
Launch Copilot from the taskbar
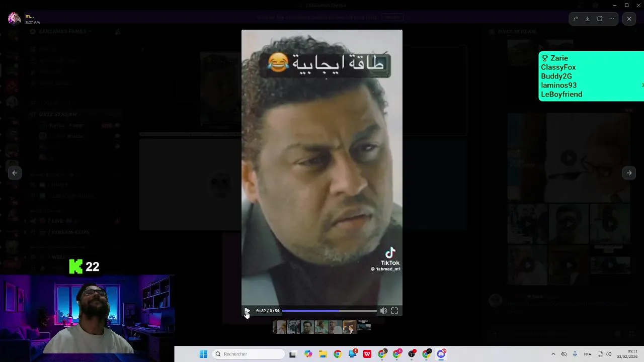tap(308, 354)
